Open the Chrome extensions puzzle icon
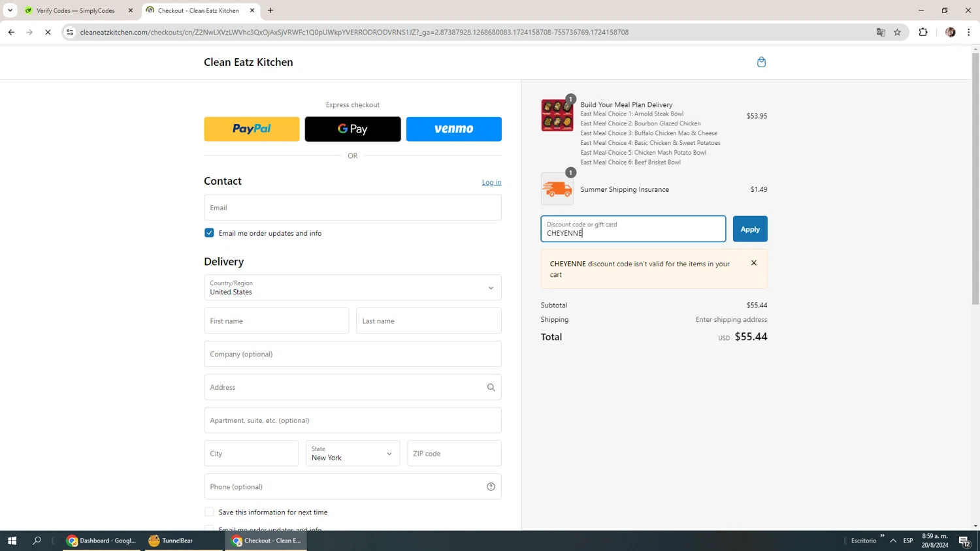The height and width of the screenshot is (551, 980). 923,32
